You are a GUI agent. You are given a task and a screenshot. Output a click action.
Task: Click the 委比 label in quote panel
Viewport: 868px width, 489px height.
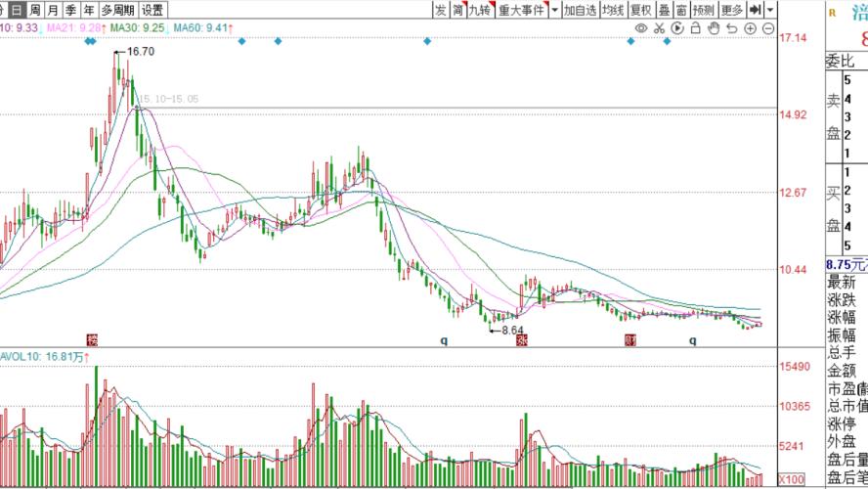click(841, 61)
